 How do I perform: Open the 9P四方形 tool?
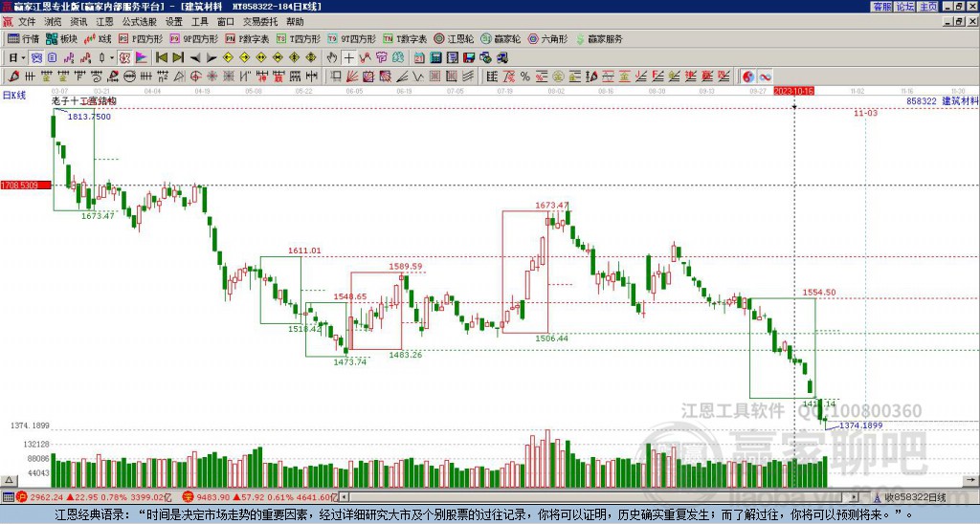coord(193,38)
